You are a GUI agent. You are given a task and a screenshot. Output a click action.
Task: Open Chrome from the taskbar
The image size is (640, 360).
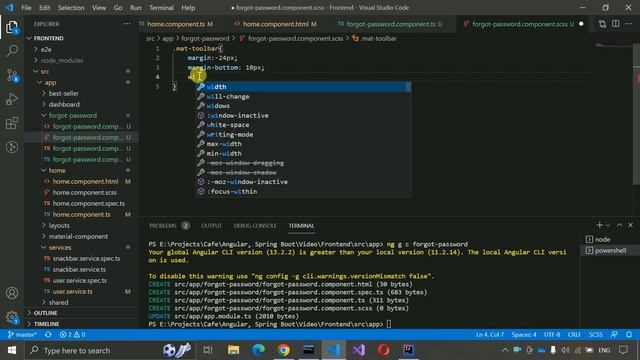283,350
